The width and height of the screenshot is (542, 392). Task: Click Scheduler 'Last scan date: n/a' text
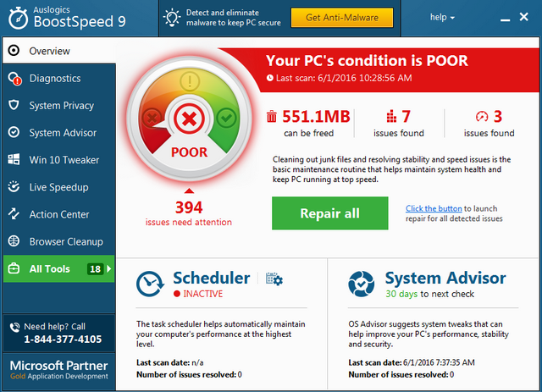click(169, 362)
